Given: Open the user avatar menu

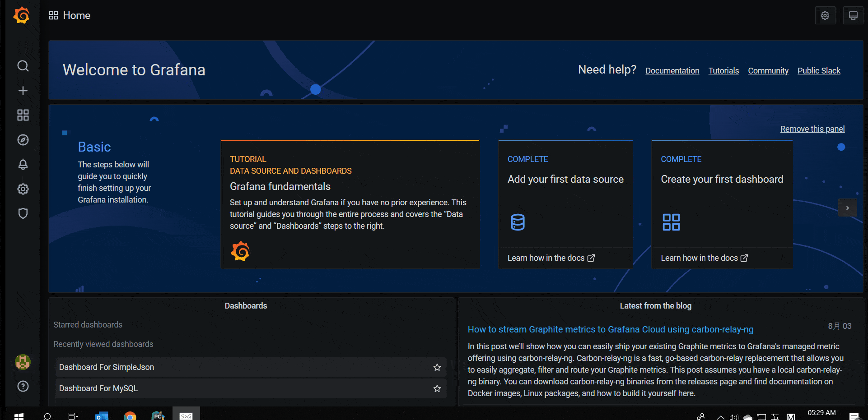Looking at the screenshot, I should tap(23, 361).
